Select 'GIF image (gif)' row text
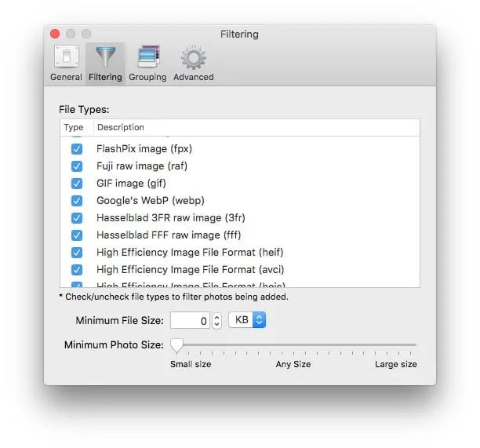The height and width of the screenshot is (448, 480). (x=131, y=184)
